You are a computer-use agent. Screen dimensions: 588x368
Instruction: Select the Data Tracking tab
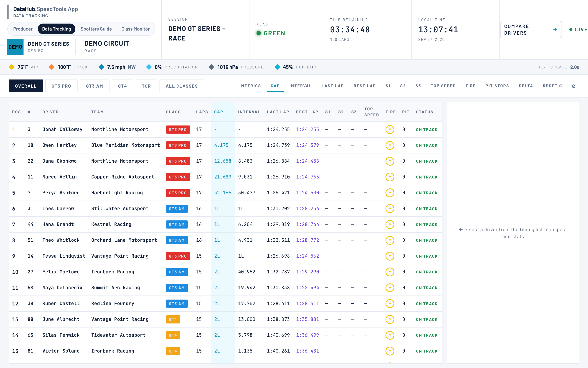pos(57,29)
